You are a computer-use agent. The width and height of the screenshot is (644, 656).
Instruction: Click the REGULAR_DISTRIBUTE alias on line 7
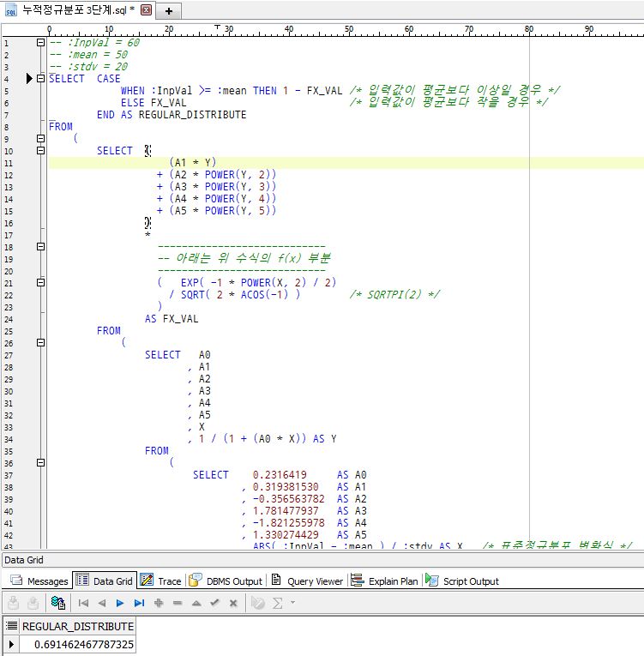click(192, 115)
